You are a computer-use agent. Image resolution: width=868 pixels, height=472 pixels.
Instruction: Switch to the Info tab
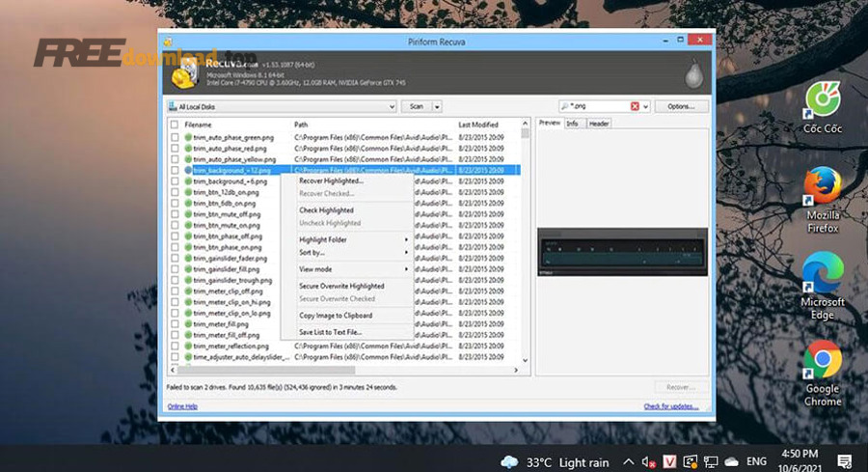[x=572, y=124]
